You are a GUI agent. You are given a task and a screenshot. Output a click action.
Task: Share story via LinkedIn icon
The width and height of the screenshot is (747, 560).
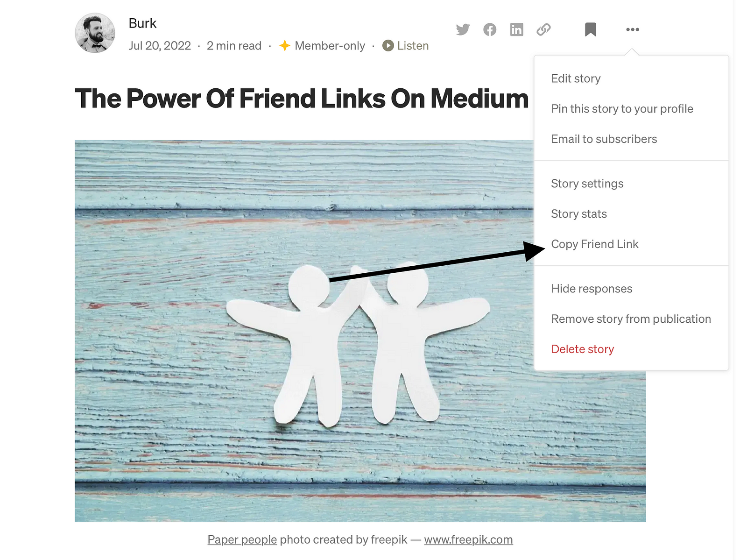tap(516, 29)
